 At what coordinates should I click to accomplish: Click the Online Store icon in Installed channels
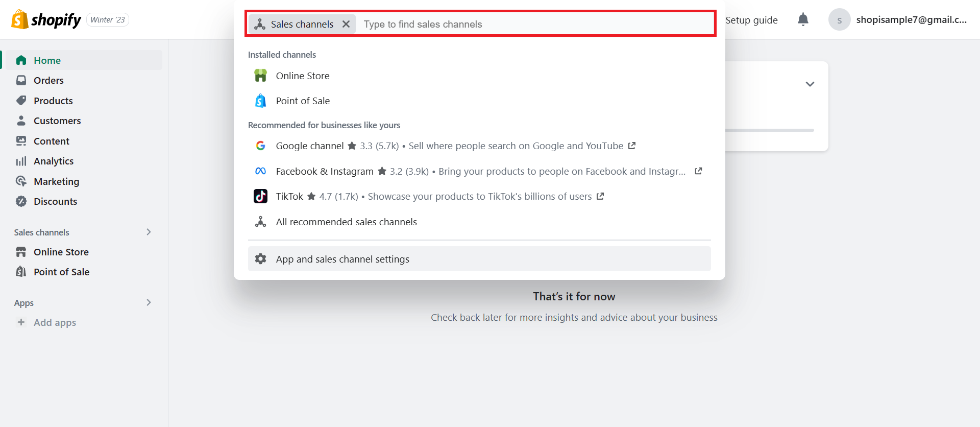coord(260,76)
